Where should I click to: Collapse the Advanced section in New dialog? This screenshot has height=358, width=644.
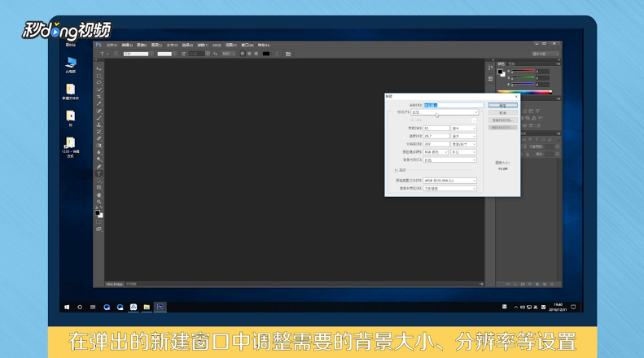[x=396, y=170]
